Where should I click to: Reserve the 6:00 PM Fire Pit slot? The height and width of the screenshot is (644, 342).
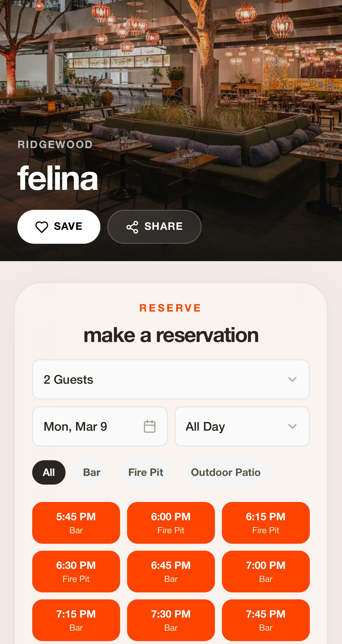point(171,523)
